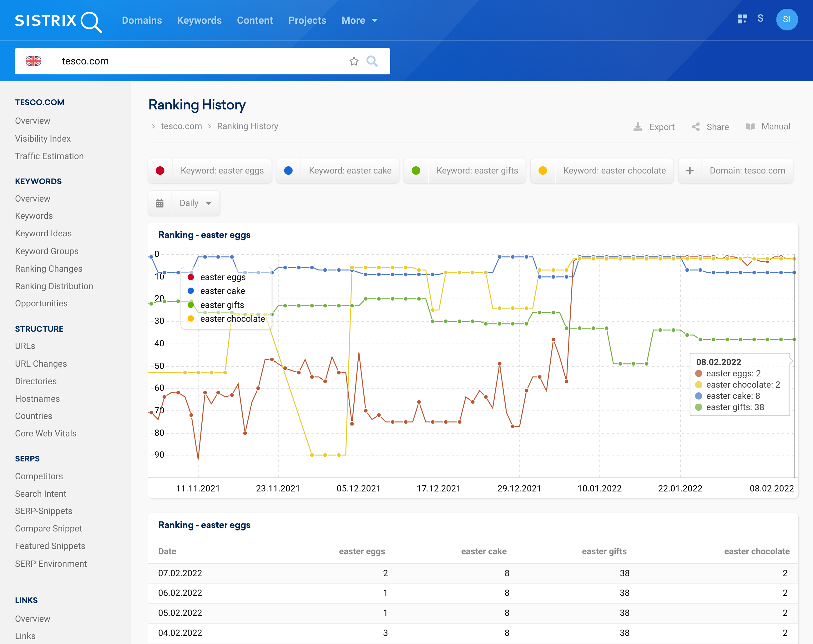Open Traffic Estimation in sidebar
The image size is (813, 644).
pos(49,156)
